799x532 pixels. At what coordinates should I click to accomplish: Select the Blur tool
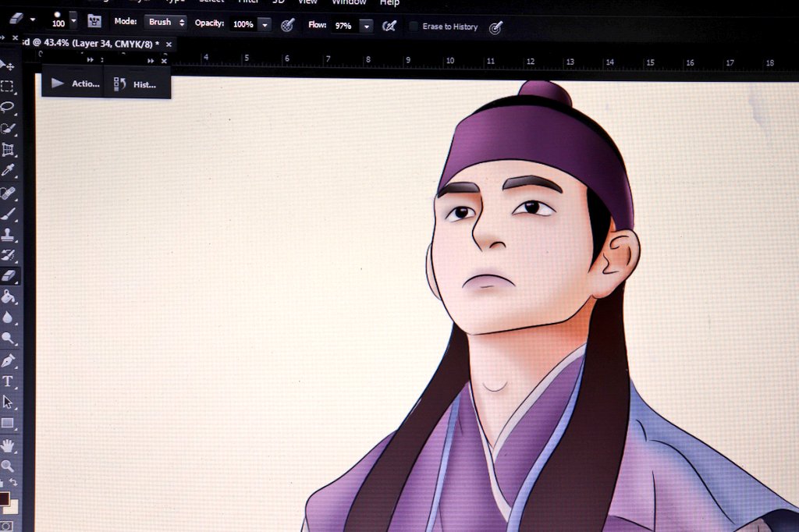pos(8,318)
